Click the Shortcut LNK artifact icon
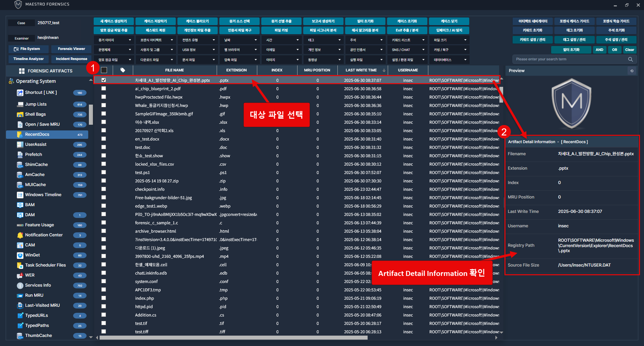The width and height of the screenshot is (644, 346). 20,93
